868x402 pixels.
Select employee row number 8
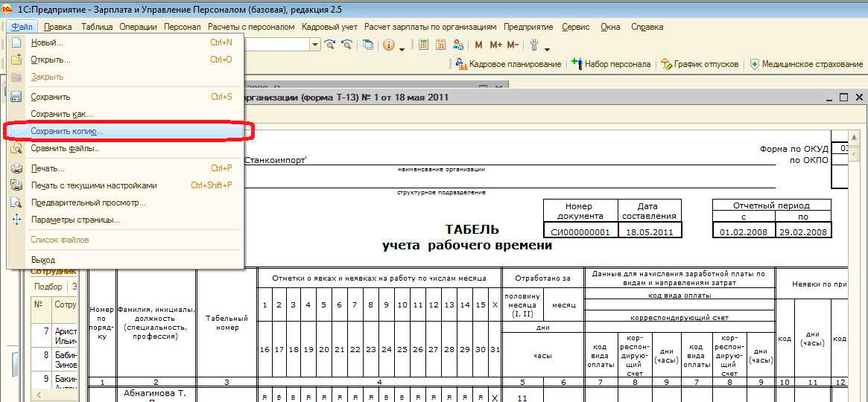point(55,360)
